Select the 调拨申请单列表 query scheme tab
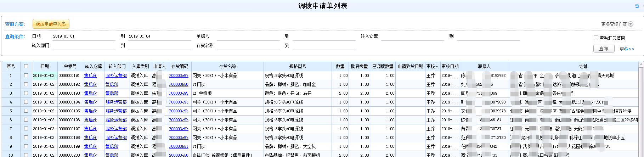This screenshot has height=157, width=644. pyautogui.click(x=51, y=24)
